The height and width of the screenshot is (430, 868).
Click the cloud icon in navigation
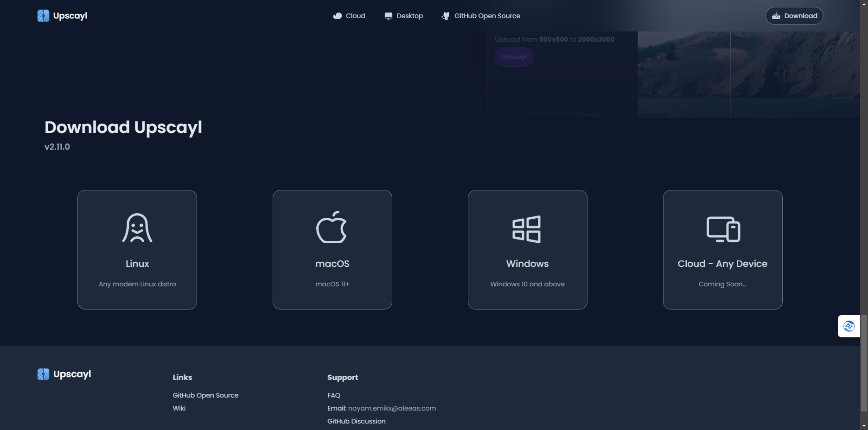point(338,16)
